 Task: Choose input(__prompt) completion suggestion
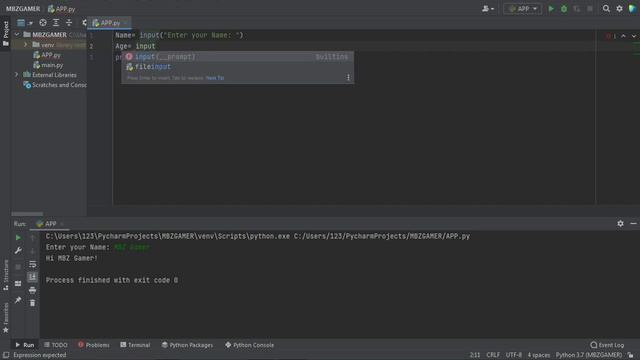(x=238, y=57)
